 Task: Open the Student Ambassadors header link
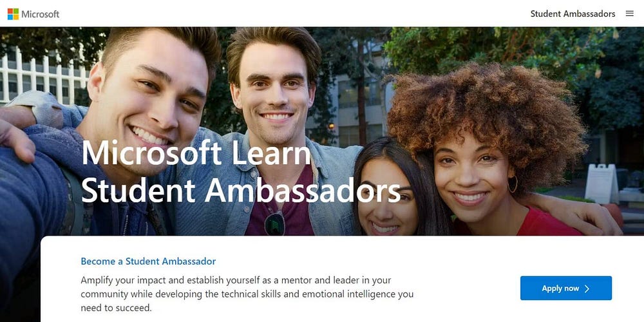573,14
